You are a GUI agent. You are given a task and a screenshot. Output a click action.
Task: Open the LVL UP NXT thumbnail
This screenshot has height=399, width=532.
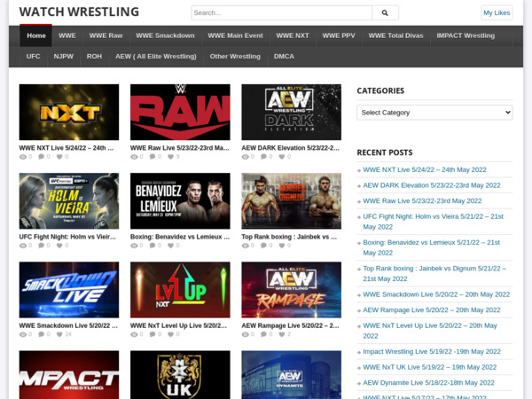click(180, 290)
